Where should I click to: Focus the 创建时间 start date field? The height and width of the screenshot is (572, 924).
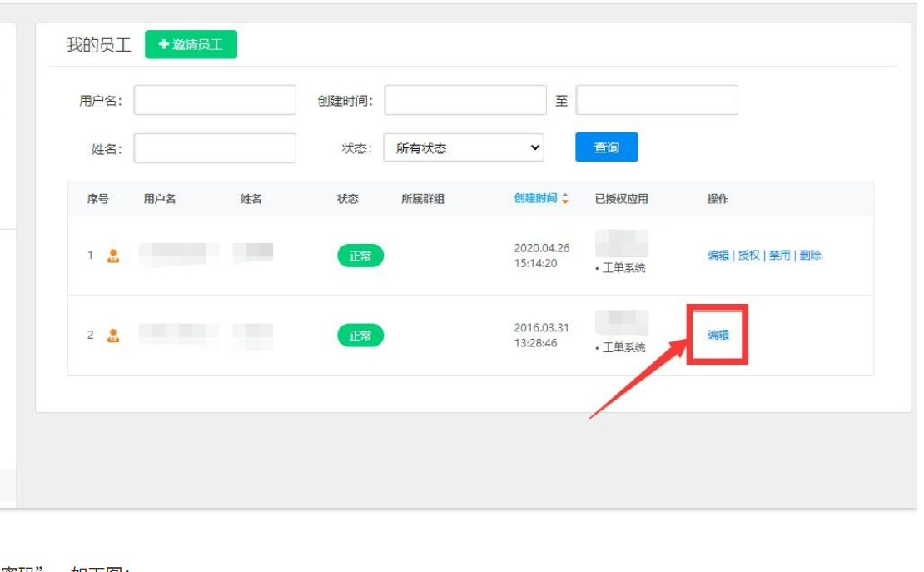click(464, 100)
